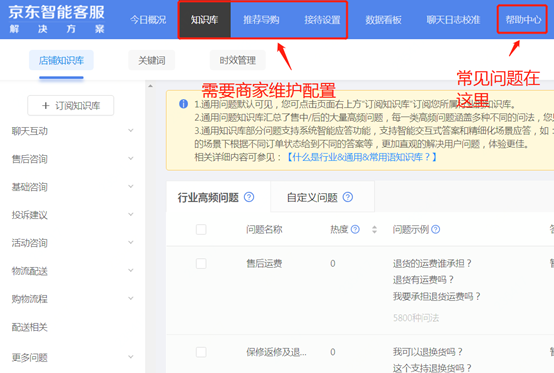554x373 pixels.
Task: Click example 我可以退换货吗？
Action: pyautogui.click(x=428, y=352)
